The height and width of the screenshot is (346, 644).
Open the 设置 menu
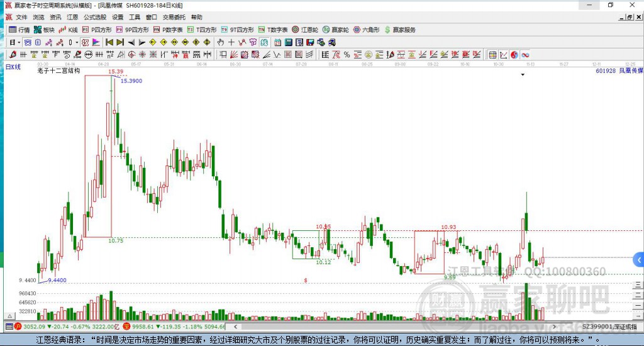[x=118, y=17]
